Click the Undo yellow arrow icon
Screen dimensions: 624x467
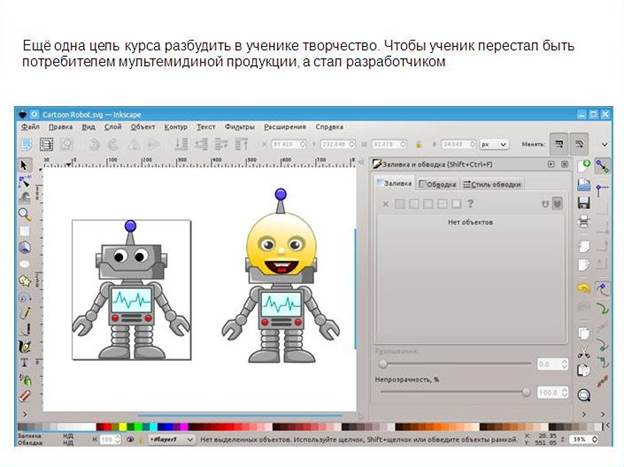tap(584, 288)
